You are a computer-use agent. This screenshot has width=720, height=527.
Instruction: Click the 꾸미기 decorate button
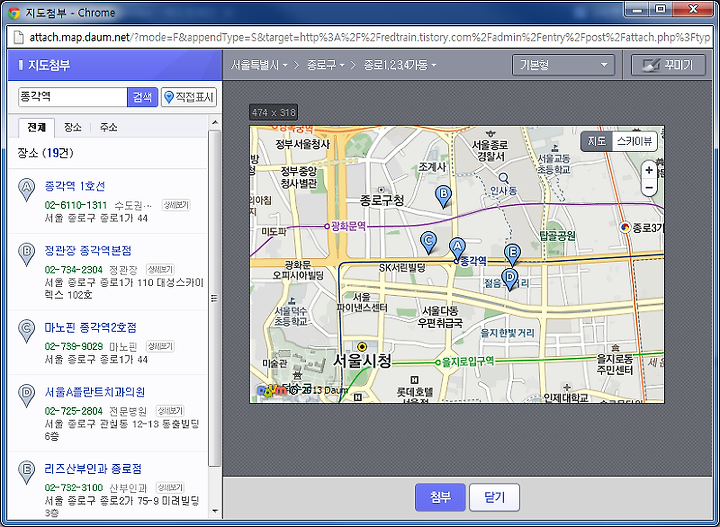point(669,65)
